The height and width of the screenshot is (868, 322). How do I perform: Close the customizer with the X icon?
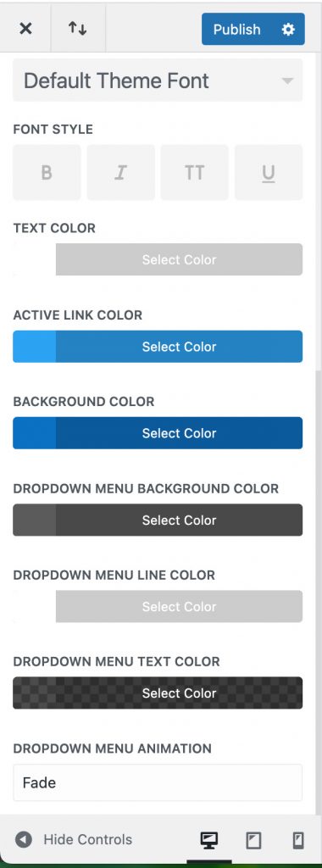(x=25, y=29)
